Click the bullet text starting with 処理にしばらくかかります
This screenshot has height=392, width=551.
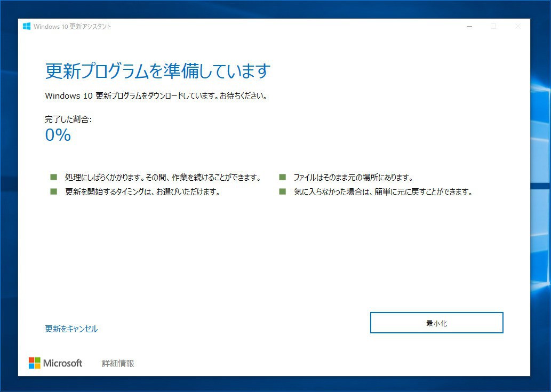[x=163, y=178]
